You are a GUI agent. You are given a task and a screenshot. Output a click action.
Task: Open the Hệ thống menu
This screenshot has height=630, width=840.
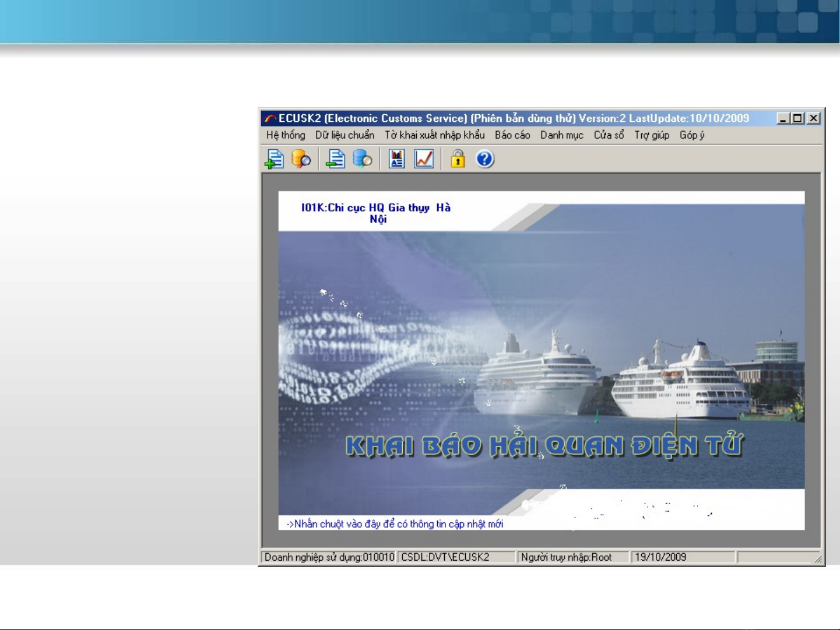click(286, 135)
